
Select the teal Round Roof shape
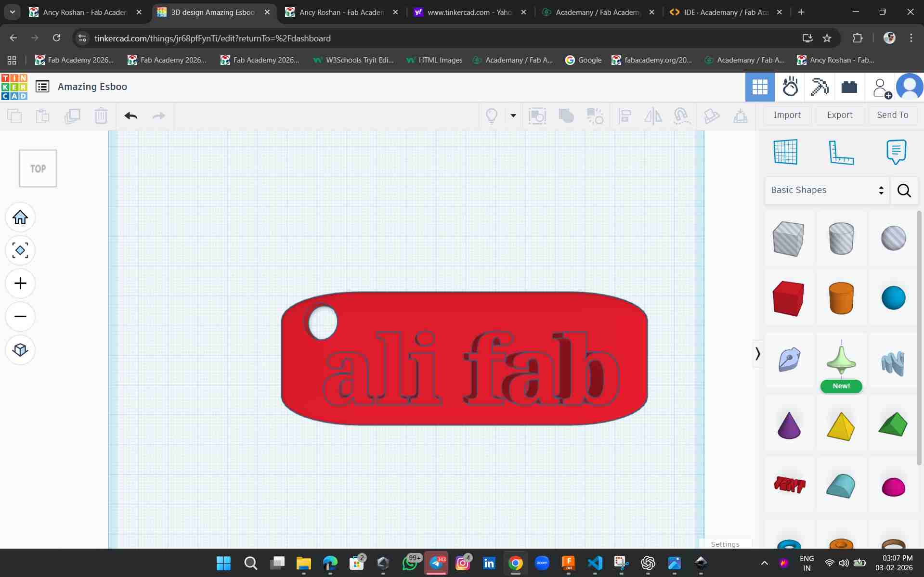pos(841,486)
